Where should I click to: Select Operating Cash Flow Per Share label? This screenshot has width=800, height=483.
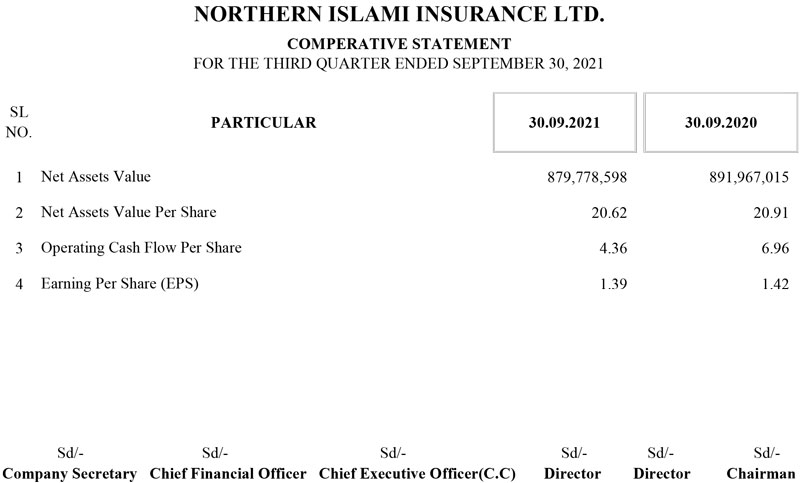(x=141, y=247)
